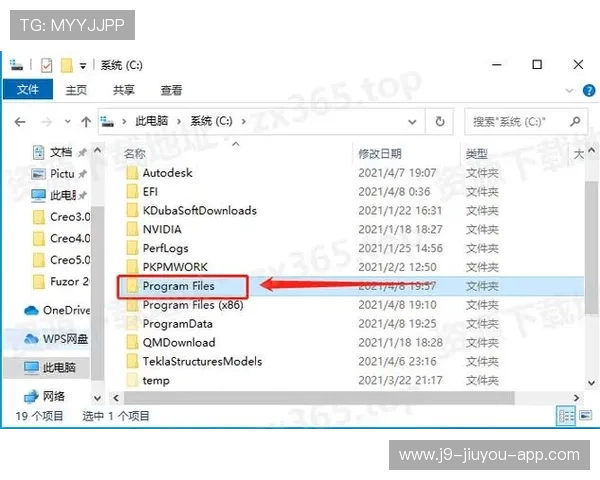
Task: Switch to the 主页 ribbon tab
Action: pyautogui.click(x=76, y=90)
